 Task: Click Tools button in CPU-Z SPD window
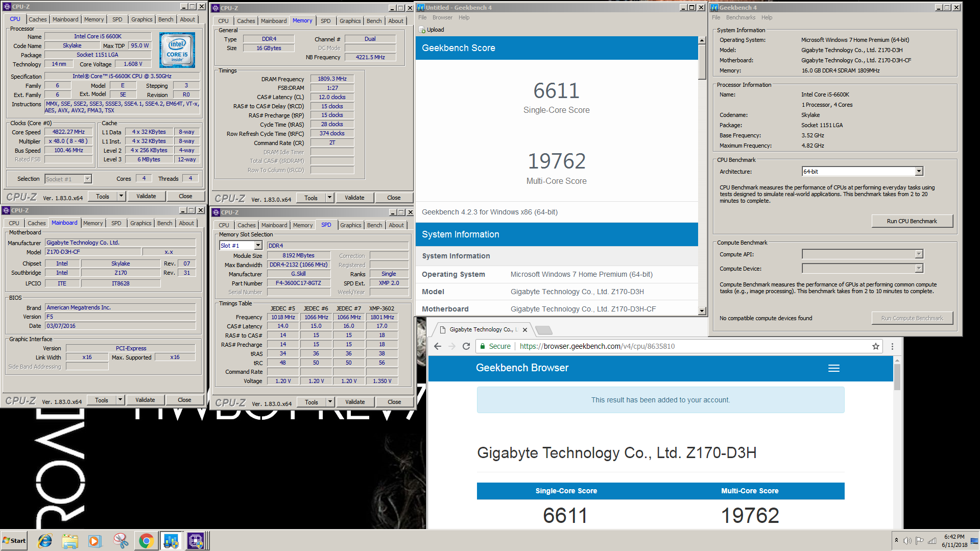(312, 402)
